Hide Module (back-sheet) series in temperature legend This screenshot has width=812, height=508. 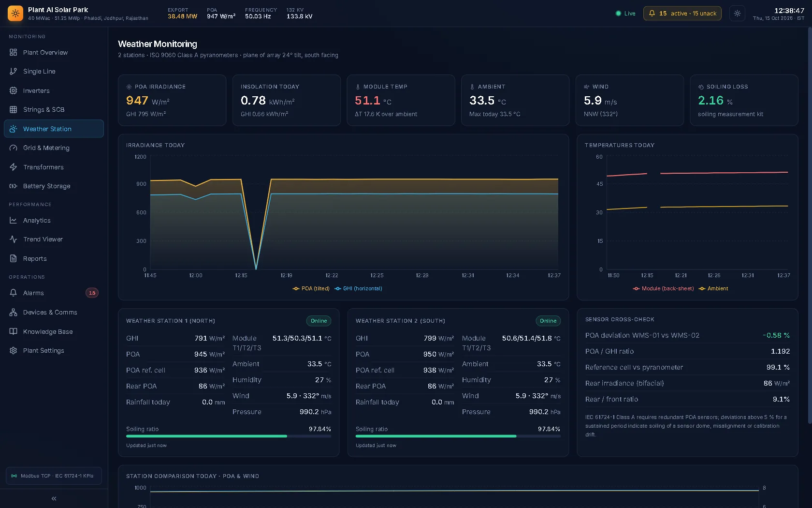point(663,289)
